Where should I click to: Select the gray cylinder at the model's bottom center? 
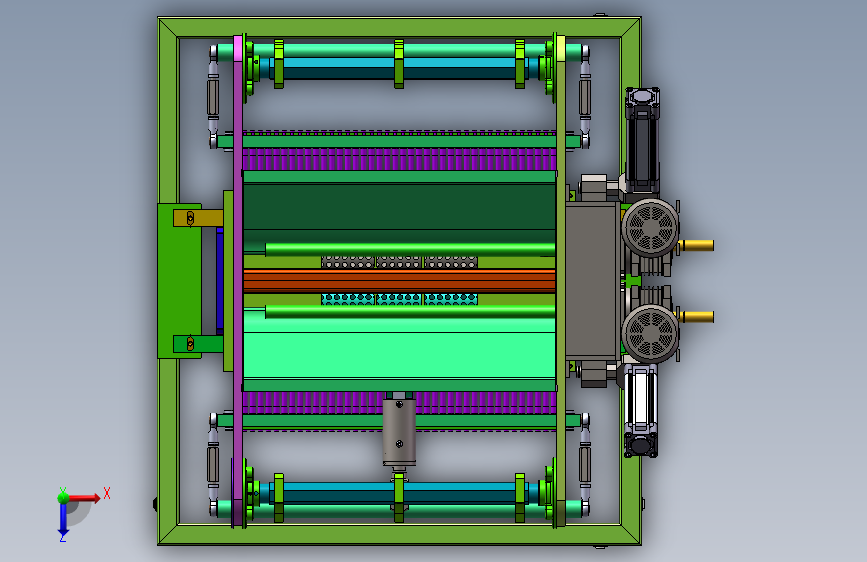point(399,432)
